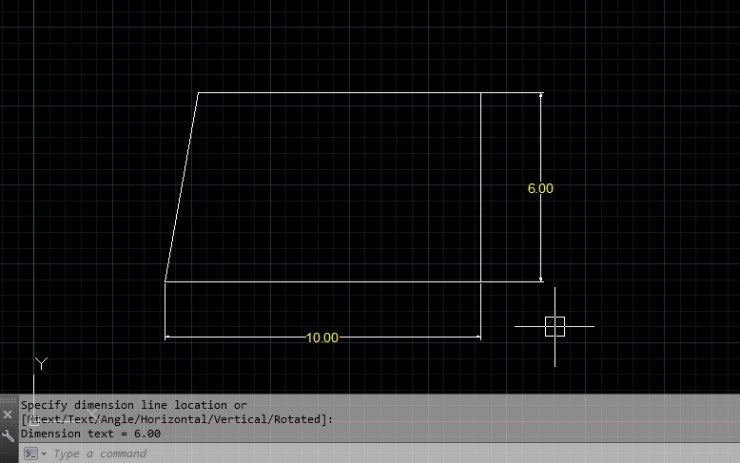
Task: Choose the Vertical dimension option
Action: [241, 419]
